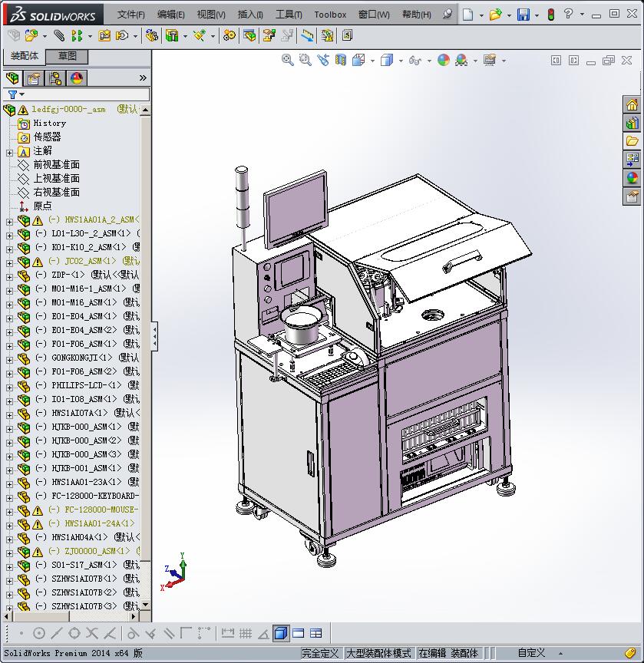The image size is (644, 663).
Task: Open the Appearances task pane icon
Action: pos(632,178)
